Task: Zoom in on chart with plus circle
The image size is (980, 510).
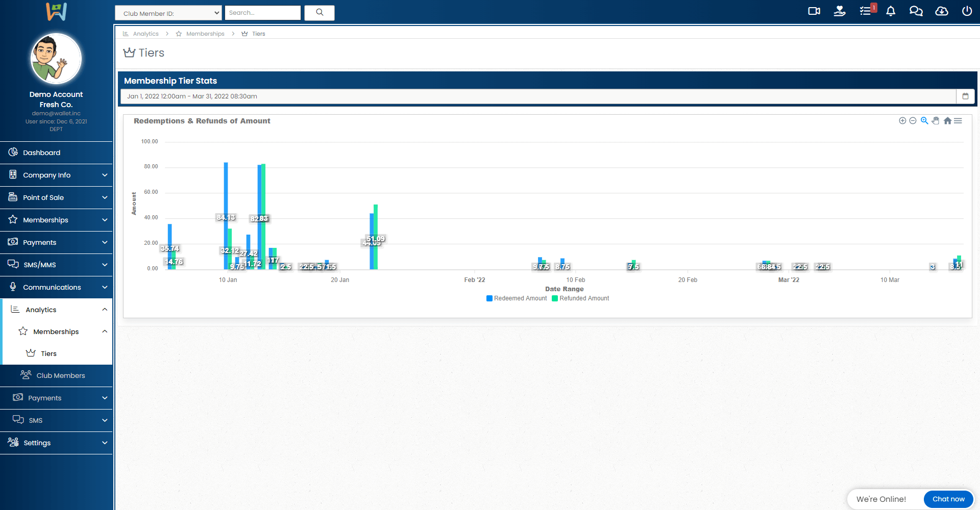Action: tap(902, 121)
